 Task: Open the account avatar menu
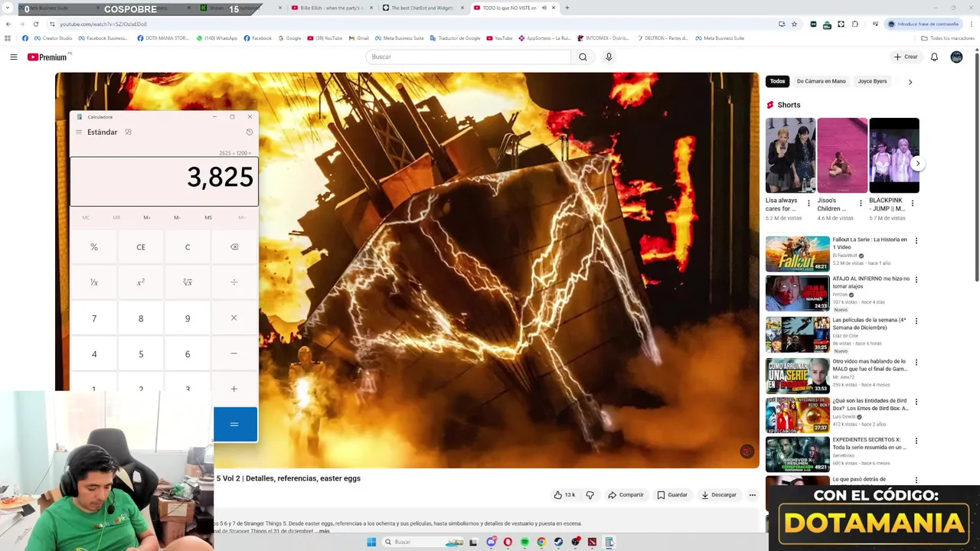(956, 57)
